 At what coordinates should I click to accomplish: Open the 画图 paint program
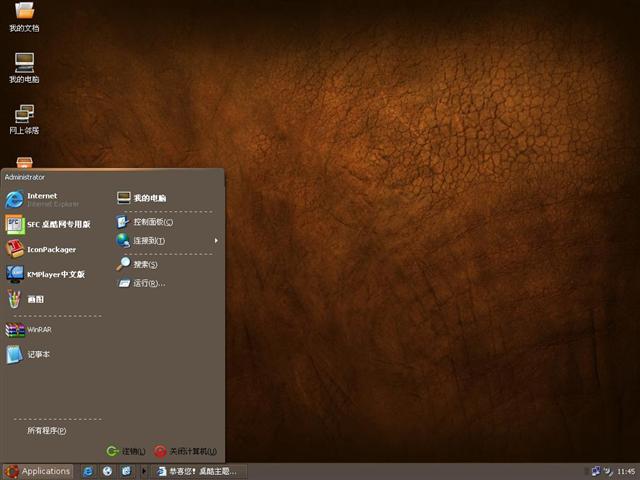click(x=25, y=299)
